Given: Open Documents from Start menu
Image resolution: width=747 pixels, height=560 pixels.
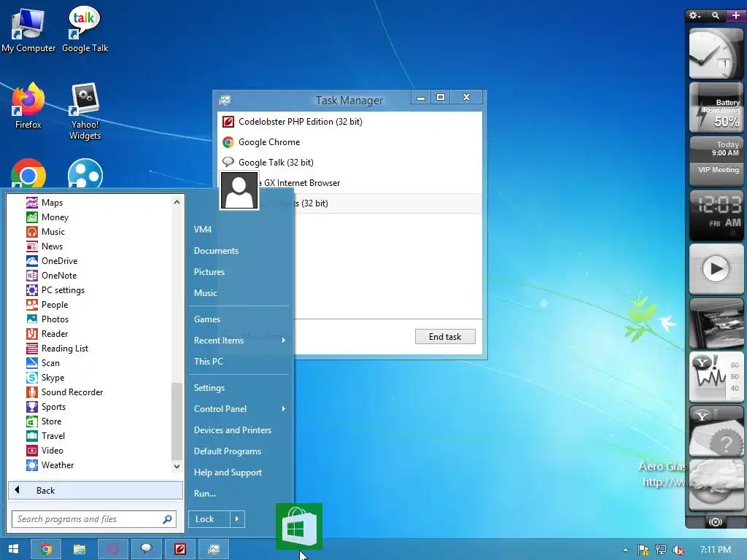Looking at the screenshot, I should [216, 251].
